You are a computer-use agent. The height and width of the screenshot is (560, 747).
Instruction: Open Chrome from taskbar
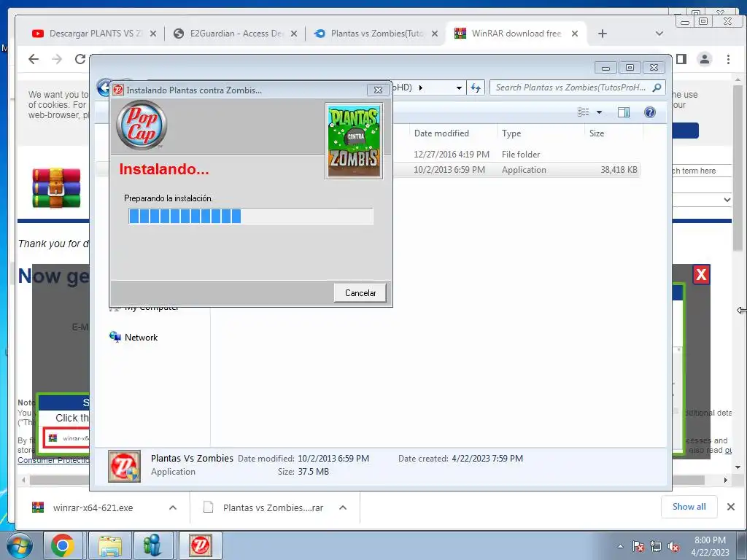pos(63,545)
